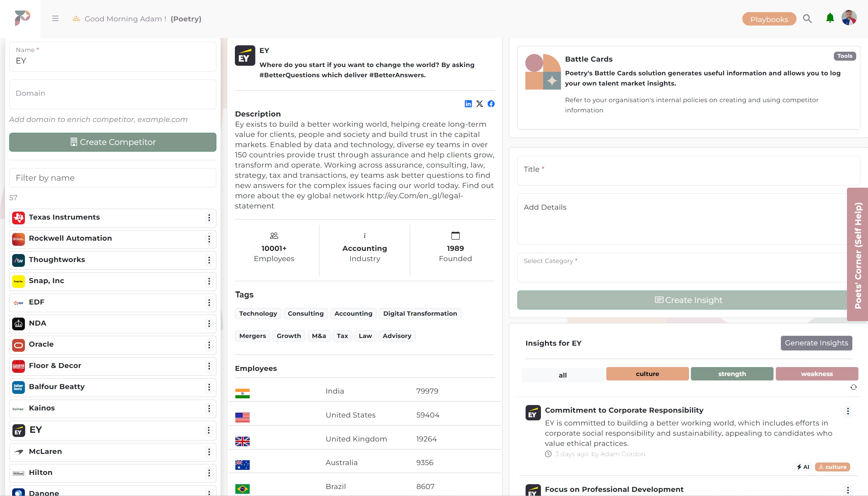Focus the competitor Name field
Viewport: 868px width, 496px height.
coord(113,56)
